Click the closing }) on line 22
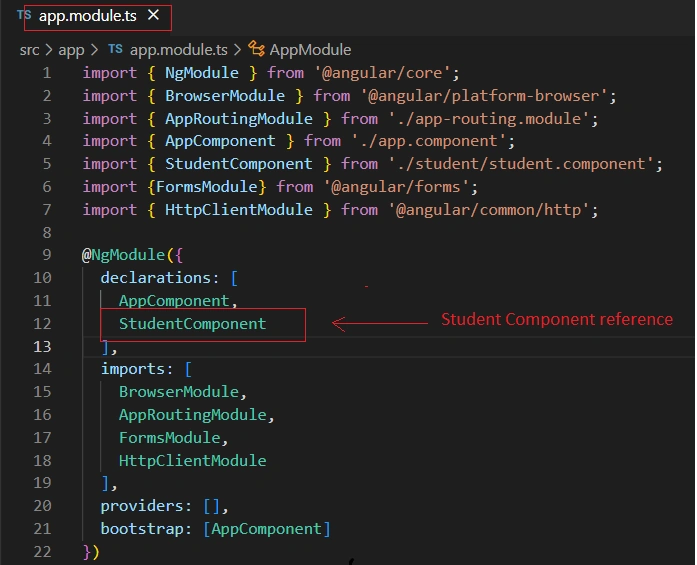 coord(91,552)
